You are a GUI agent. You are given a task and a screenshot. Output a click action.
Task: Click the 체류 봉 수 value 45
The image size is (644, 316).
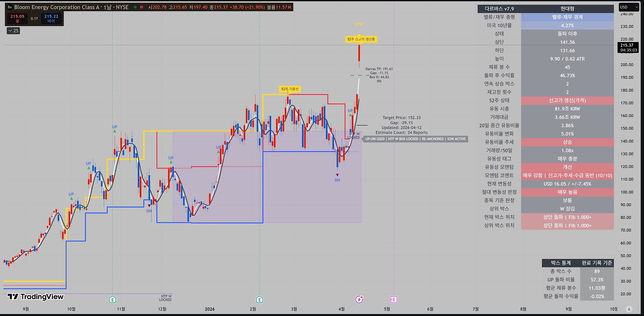click(567, 67)
